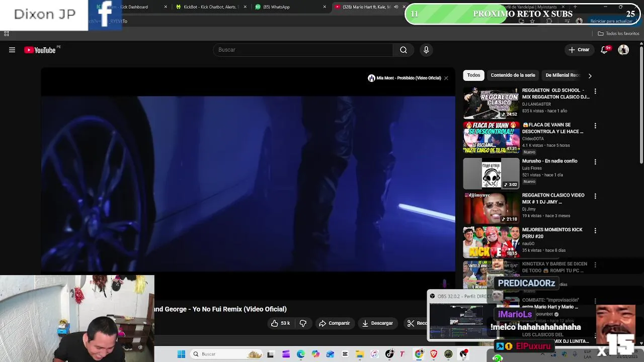Click the Yo No Fui Remix title
Screen dimensions: 644x362
pyautogui.click(x=220, y=309)
